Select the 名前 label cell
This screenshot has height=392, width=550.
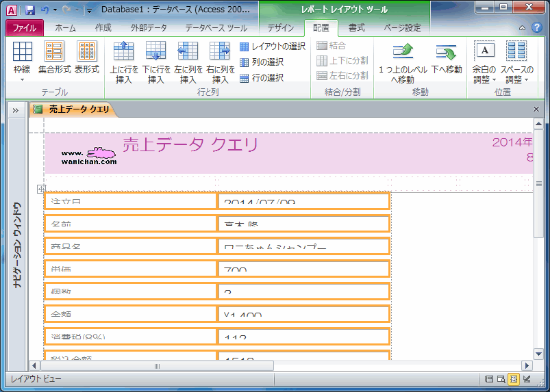click(x=130, y=224)
